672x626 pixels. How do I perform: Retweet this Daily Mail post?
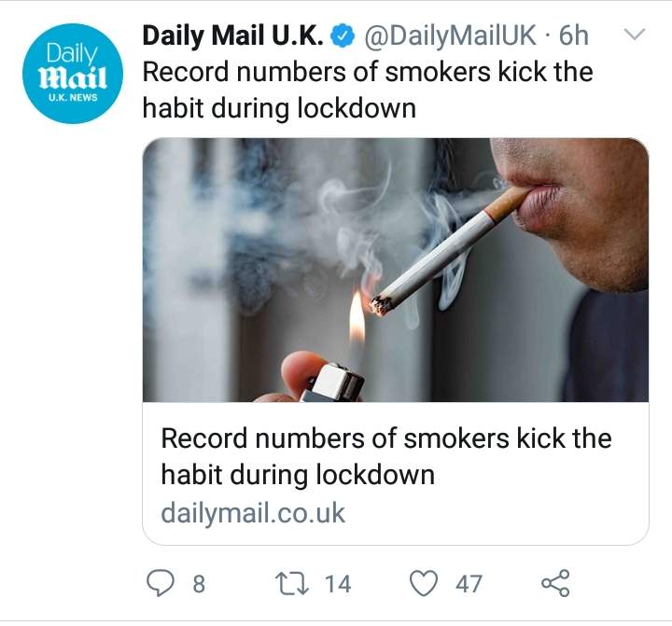[x=291, y=584]
